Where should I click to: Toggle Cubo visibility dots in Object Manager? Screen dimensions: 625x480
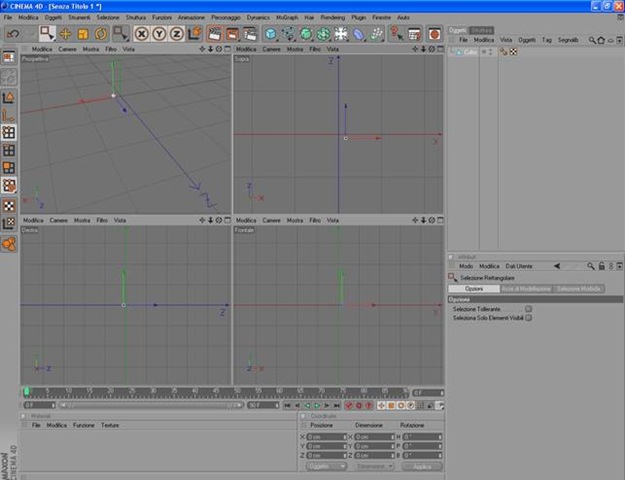[x=490, y=52]
